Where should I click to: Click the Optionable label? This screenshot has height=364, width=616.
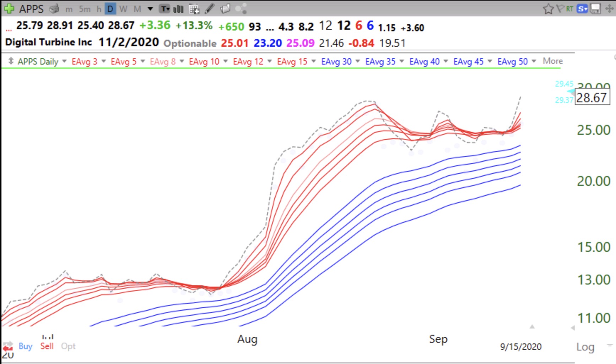click(190, 43)
